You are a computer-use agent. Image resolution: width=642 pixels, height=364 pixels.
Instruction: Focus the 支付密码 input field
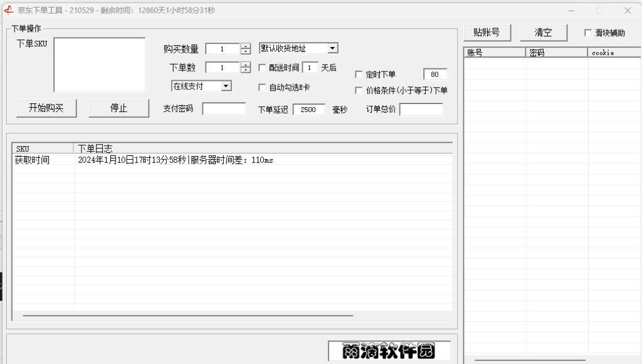pyautogui.click(x=224, y=109)
